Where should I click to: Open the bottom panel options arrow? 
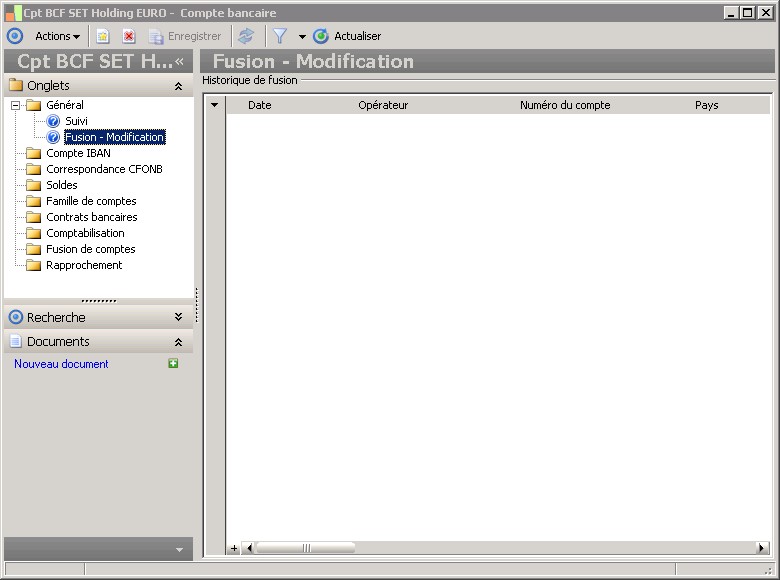pos(179,550)
